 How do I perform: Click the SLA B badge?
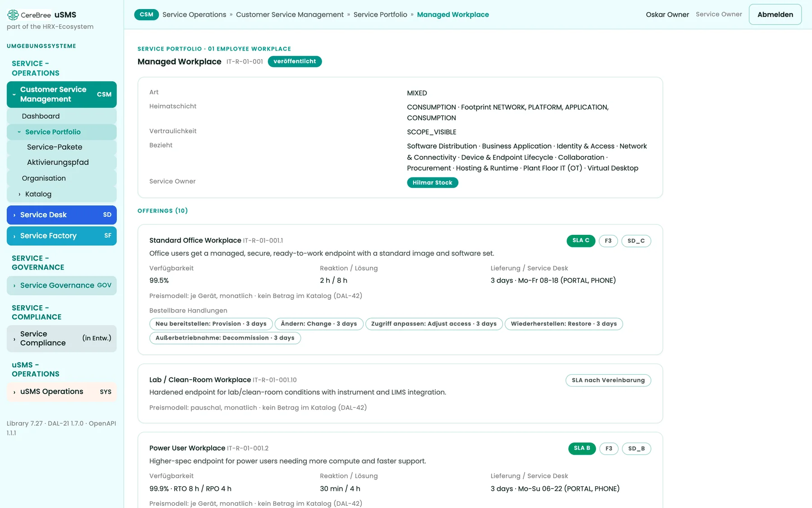point(582,448)
